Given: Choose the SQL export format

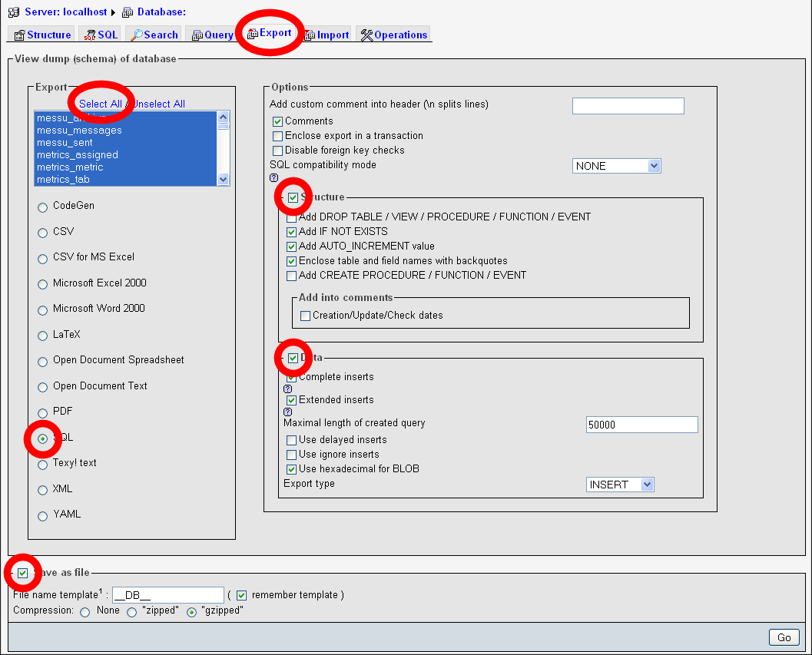Looking at the screenshot, I should point(42,438).
